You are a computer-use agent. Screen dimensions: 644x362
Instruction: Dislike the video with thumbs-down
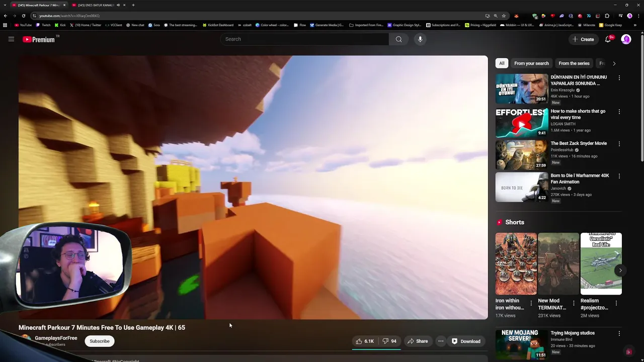tap(389, 341)
